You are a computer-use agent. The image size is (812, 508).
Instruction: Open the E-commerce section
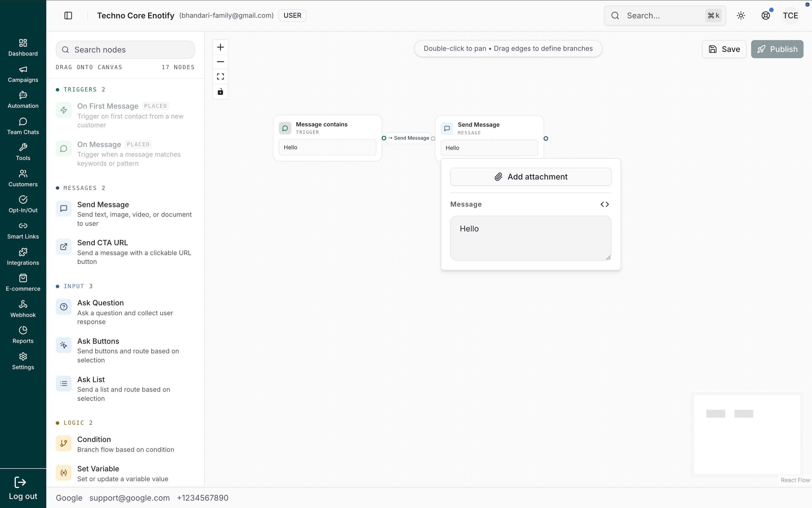click(x=23, y=283)
